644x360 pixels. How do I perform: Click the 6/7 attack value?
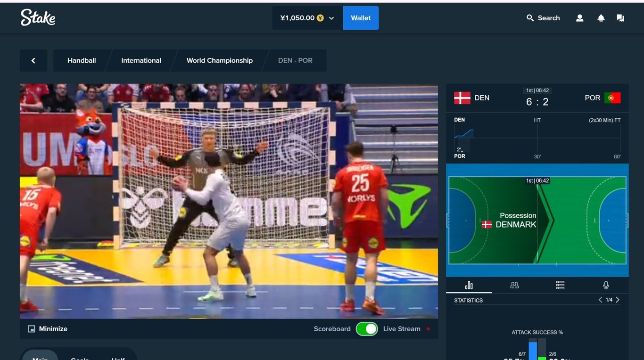coord(522,354)
